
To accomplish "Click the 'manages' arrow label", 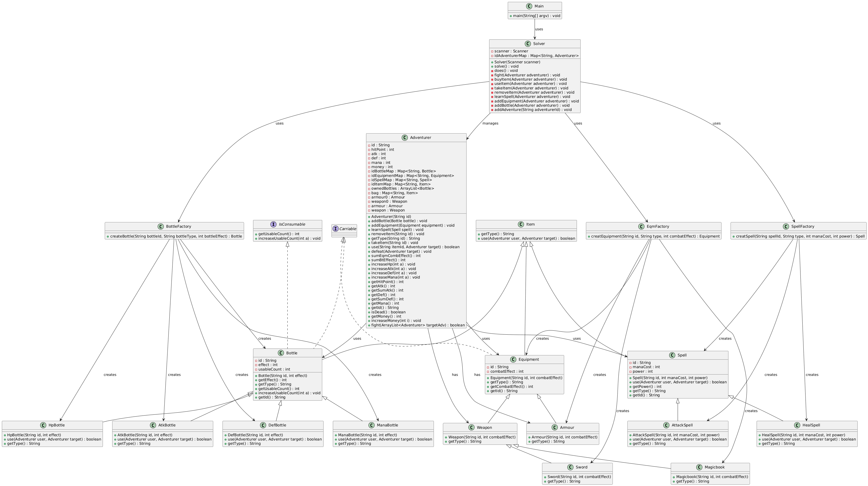I will (x=490, y=123).
